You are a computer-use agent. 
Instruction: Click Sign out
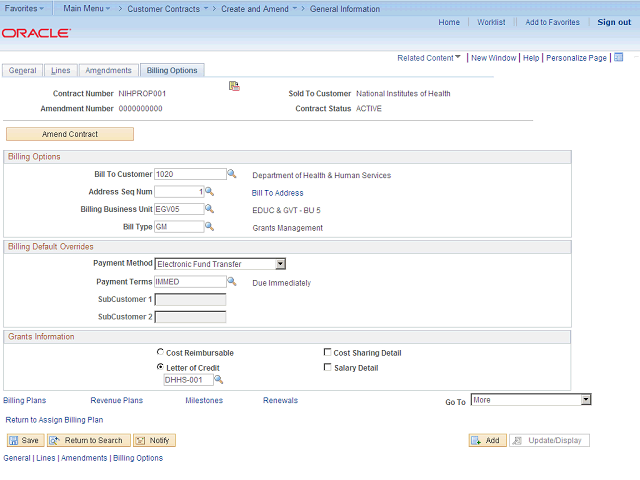[x=614, y=22]
